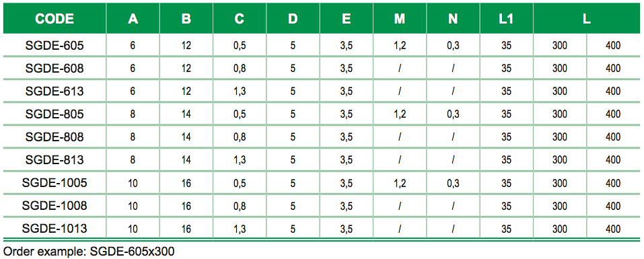Select the 0,3 value in SGDE-1005 row
The image size is (644, 259).
pos(453,183)
